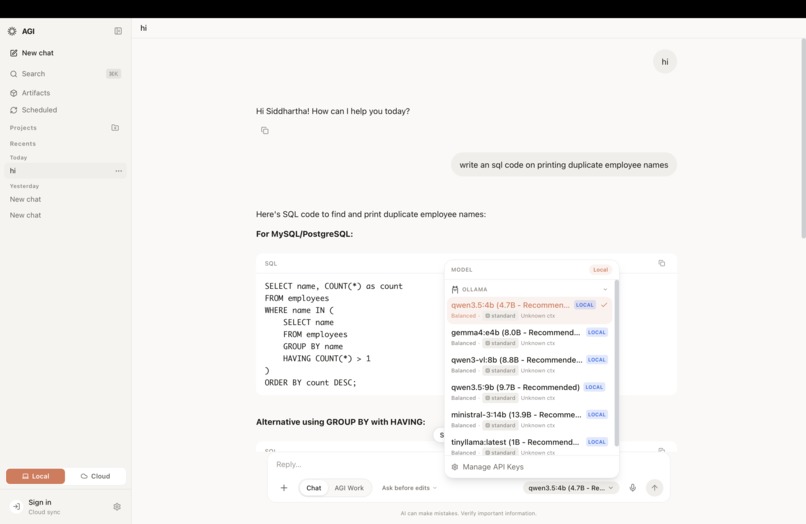Open Manage API Keys
Screen dimensions: 806x524
coord(532,467)
